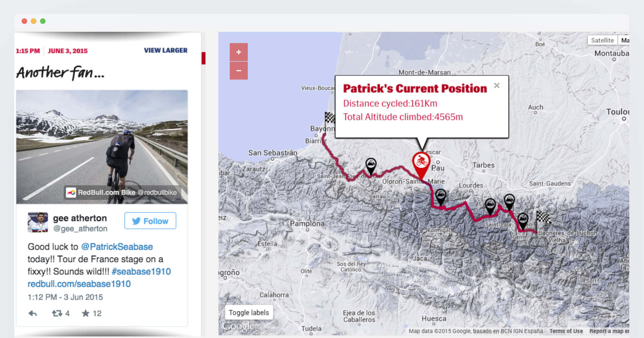Image resolution: width=644 pixels, height=338 pixels.
Task: Open the @PatrickSeabase mention
Action: click(x=117, y=247)
